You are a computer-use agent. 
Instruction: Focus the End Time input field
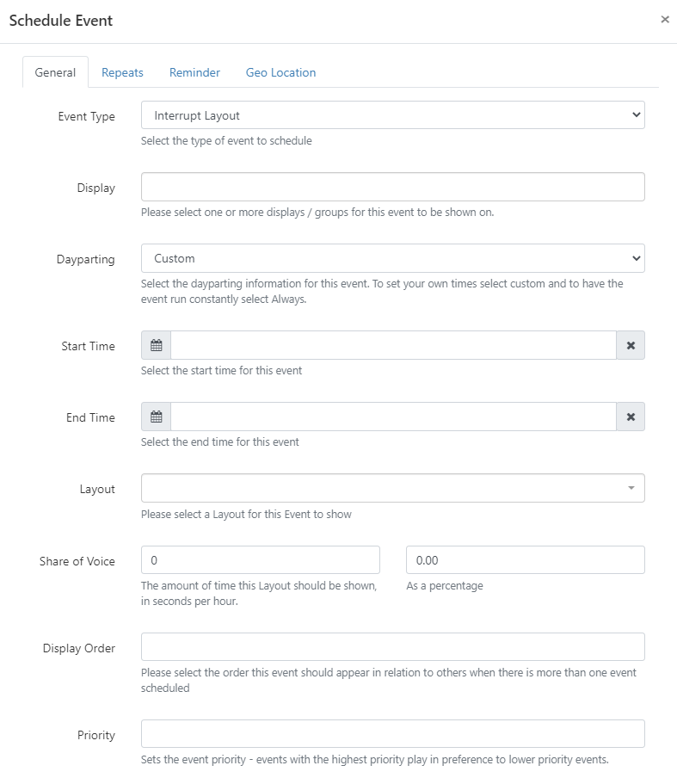tap(393, 417)
